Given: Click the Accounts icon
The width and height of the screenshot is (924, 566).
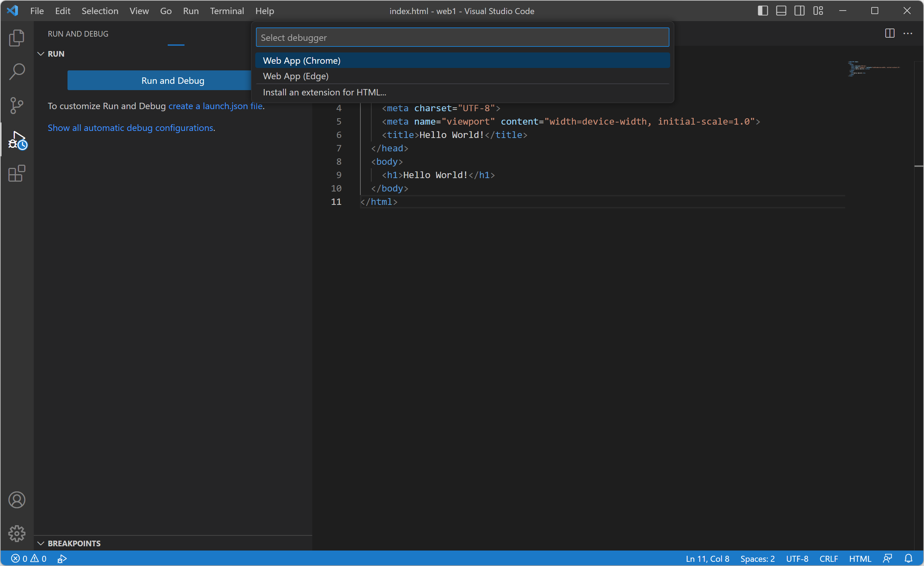Looking at the screenshot, I should (x=17, y=500).
